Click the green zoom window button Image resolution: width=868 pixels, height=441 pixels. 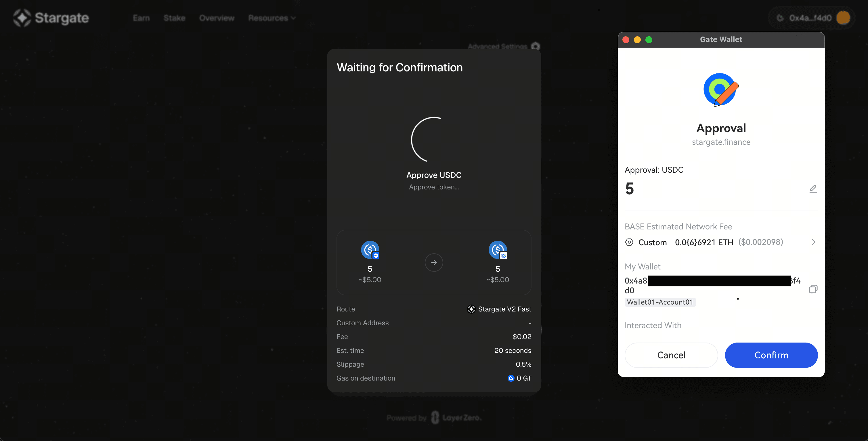649,40
